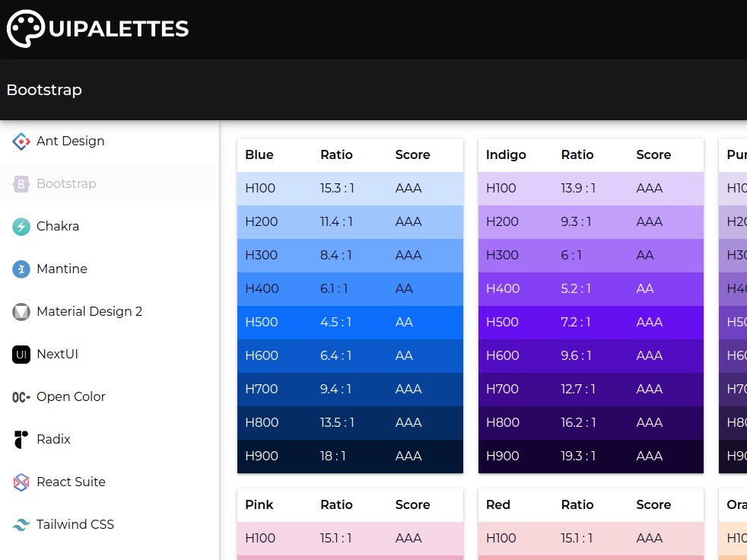This screenshot has width=747, height=560.
Task: Click the Bootstrap B icon in sidebar
Action: pyautogui.click(x=21, y=184)
